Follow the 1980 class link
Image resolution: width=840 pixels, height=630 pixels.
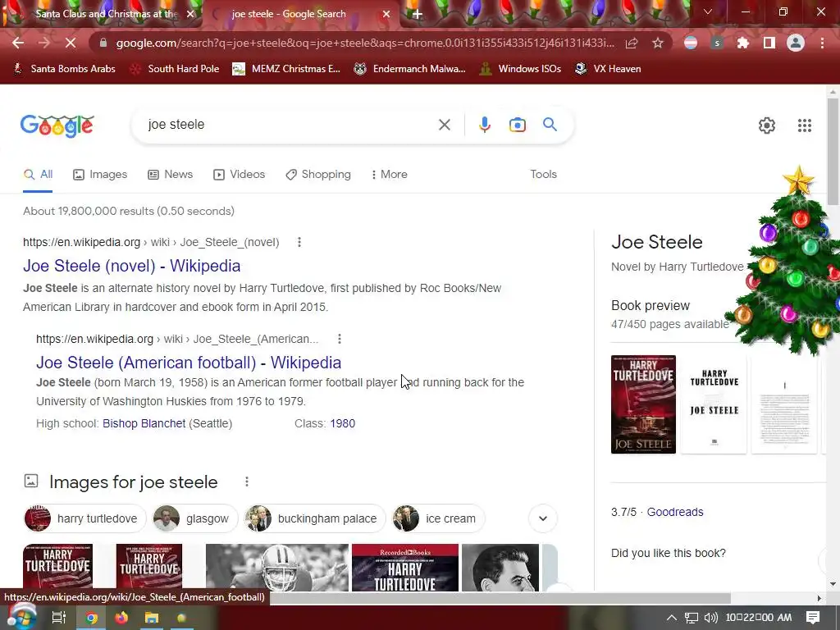pos(342,423)
